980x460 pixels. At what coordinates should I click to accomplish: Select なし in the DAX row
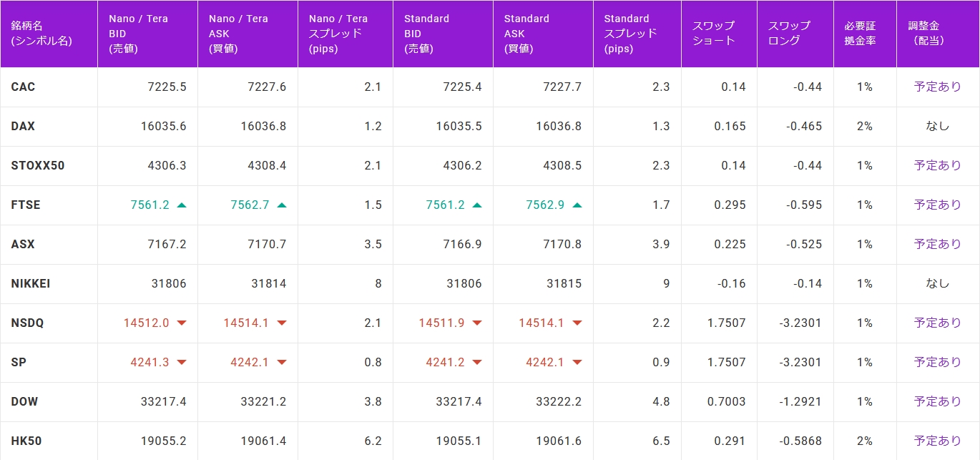coord(938,126)
